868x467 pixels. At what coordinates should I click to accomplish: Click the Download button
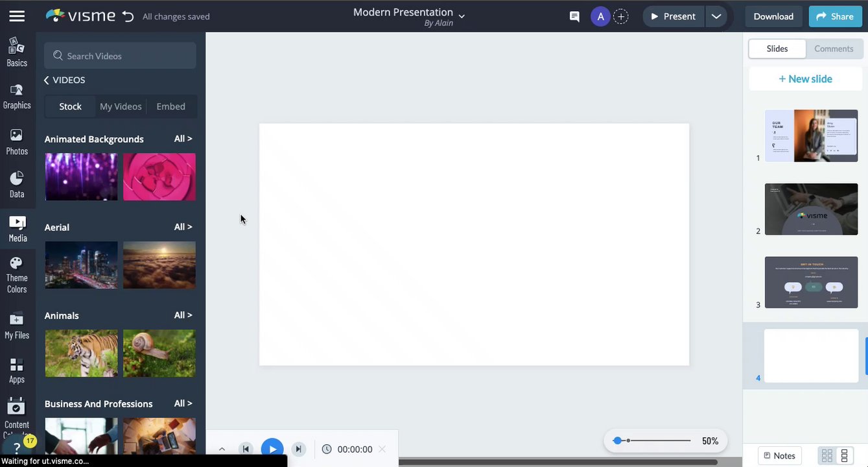[773, 16]
